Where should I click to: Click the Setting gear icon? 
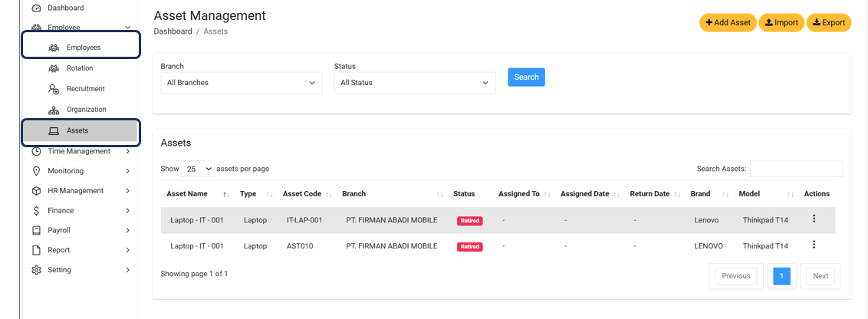coord(36,270)
